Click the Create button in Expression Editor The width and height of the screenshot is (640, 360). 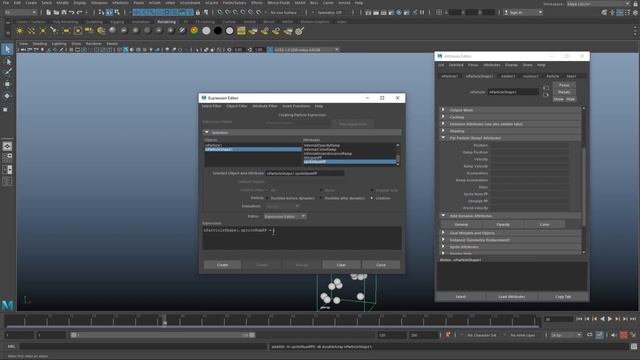[x=222, y=265]
